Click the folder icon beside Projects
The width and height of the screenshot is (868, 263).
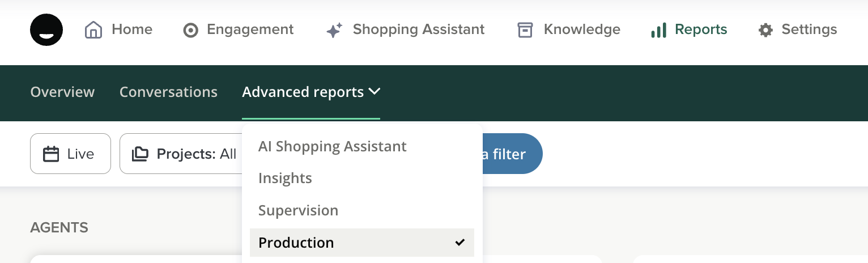click(x=140, y=154)
